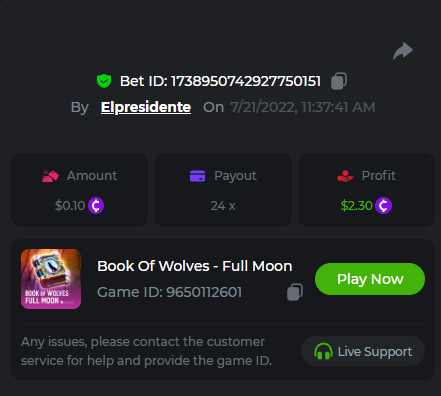441x396 pixels.
Task: Click the pink Amount icon
Action: click(50, 176)
